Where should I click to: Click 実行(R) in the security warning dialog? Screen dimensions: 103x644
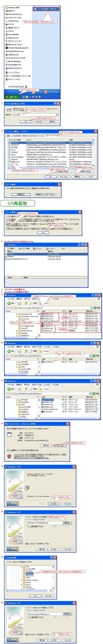pos(46,445)
